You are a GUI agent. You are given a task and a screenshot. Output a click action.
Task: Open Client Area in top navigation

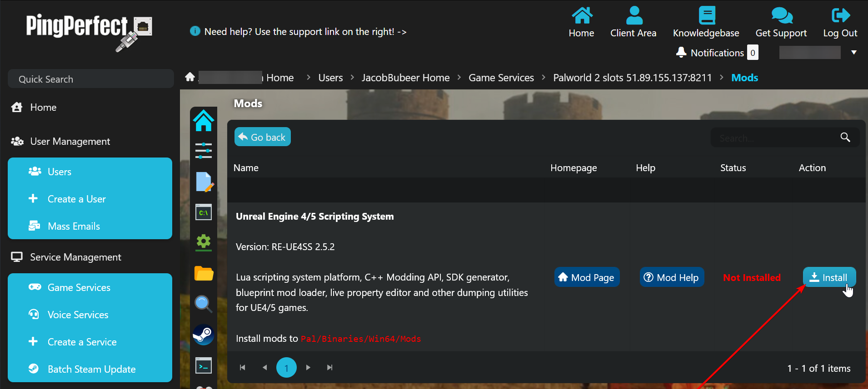pos(633,22)
